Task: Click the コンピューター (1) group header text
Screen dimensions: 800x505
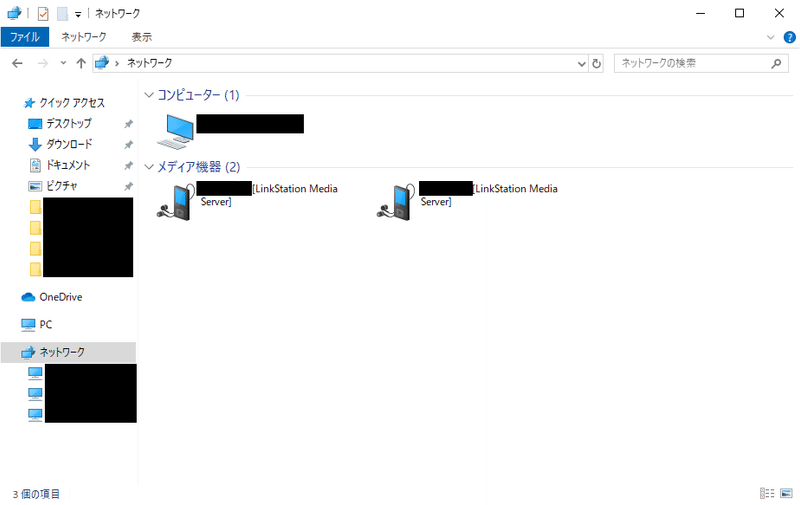Action: click(x=198, y=95)
